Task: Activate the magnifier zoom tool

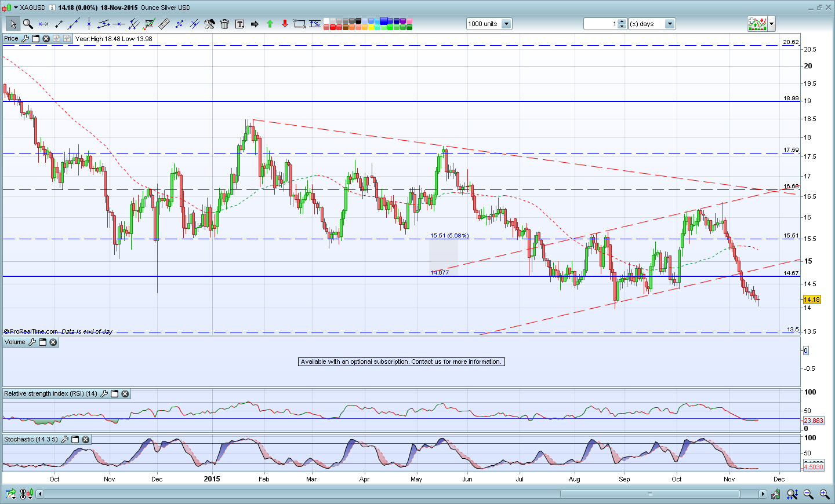Action: pos(28,24)
